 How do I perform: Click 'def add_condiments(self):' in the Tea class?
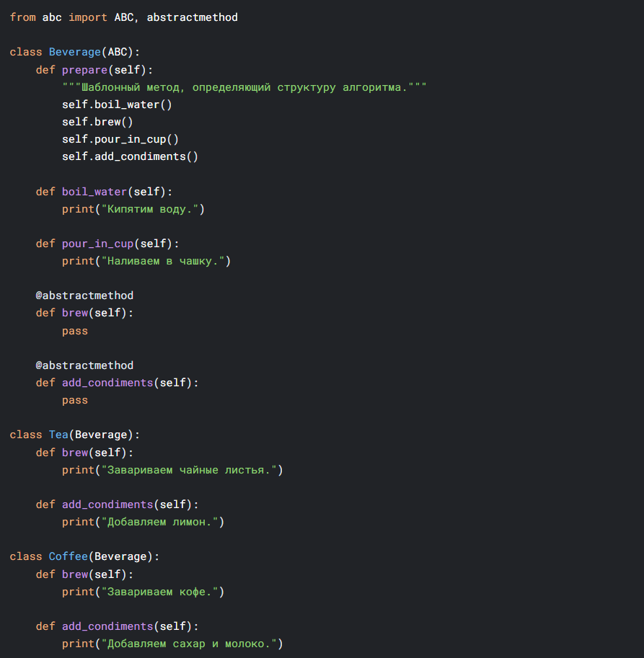coord(117,504)
